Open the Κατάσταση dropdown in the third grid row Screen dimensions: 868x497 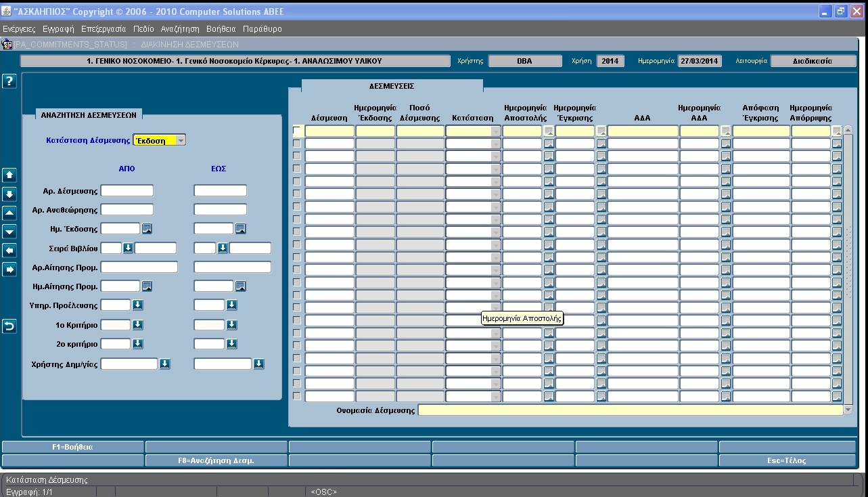coord(496,156)
